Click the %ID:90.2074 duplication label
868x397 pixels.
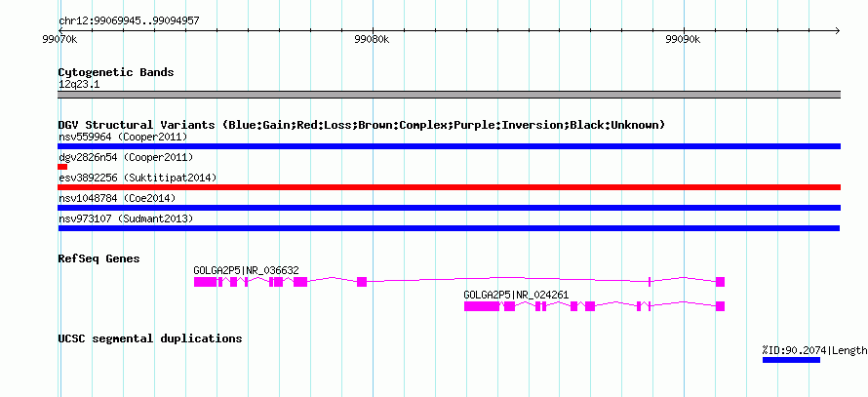[815, 350]
